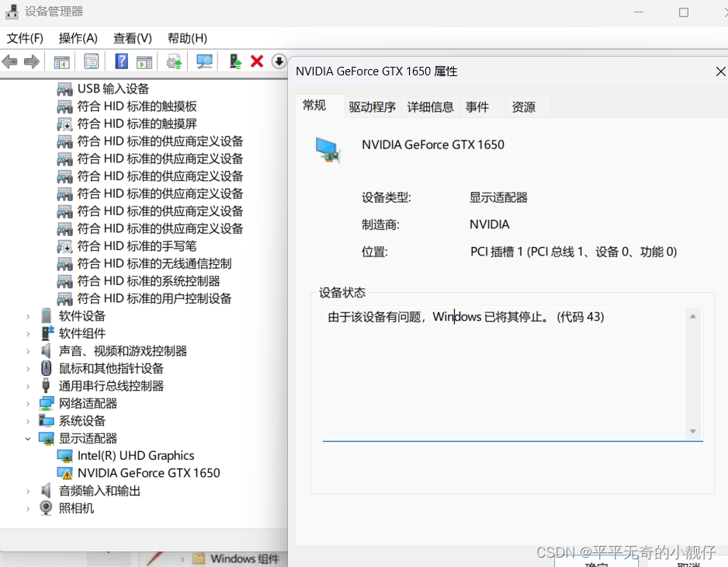Click the show/hide action pane icon
Image resolution: width=728 pixels, height=567 pixels.
click(x=144, y=62)
